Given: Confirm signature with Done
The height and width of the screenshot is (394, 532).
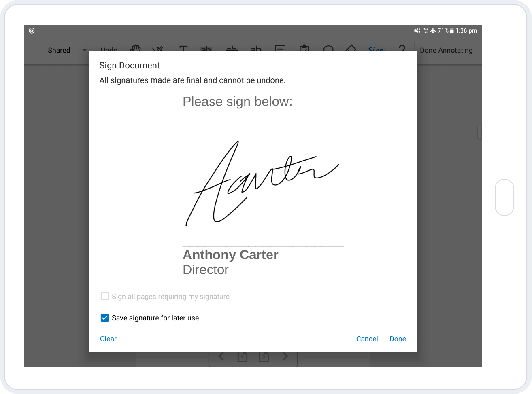Looking at the screenshot, I should tap(398, 339).
